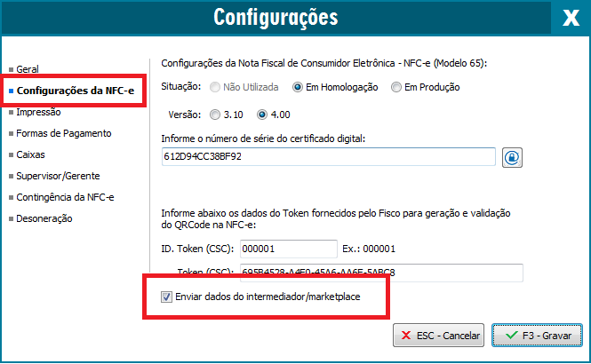This screenshot has width=591, height=364.
Task: Toggle Enviar dados do intermediador/marketplace checkbox
Action: pyautogui.click(x=166, y=297)
